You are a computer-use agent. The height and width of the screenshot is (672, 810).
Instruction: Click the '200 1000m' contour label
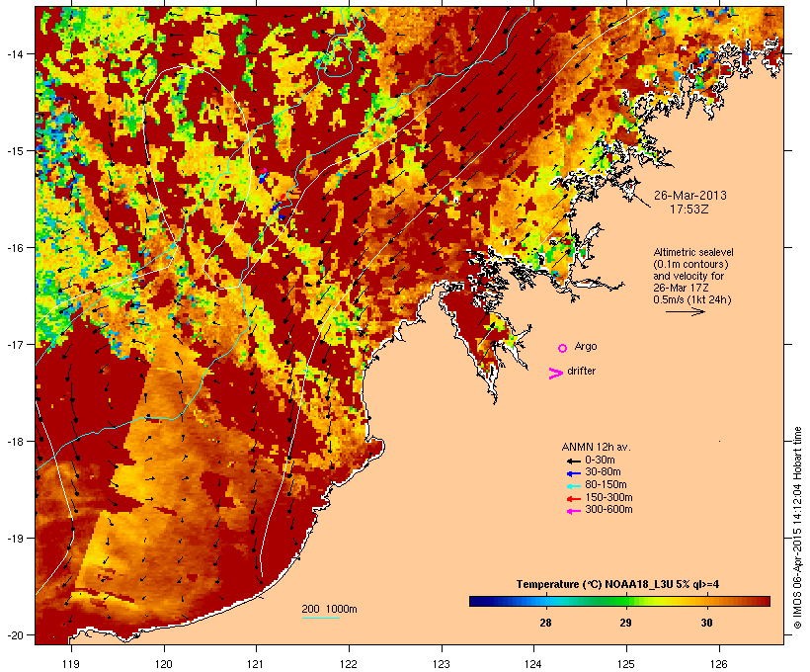(x=329, y=610)
